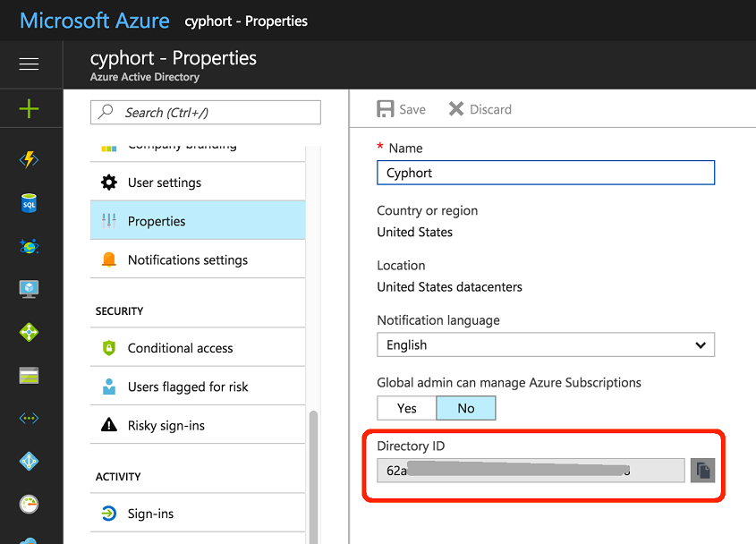The image size is (756, 544).
Task: Click the Save disk icon
Action: (x=386, y=109)
